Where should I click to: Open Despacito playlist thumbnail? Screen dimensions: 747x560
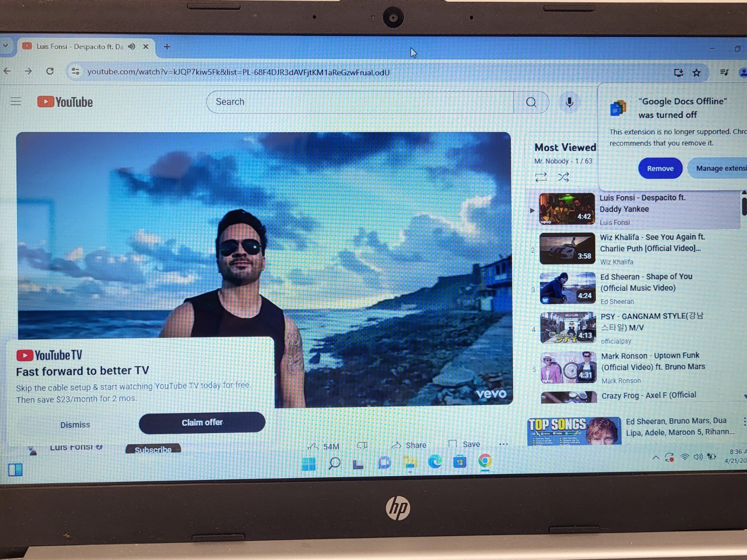[x=567, y=209]
